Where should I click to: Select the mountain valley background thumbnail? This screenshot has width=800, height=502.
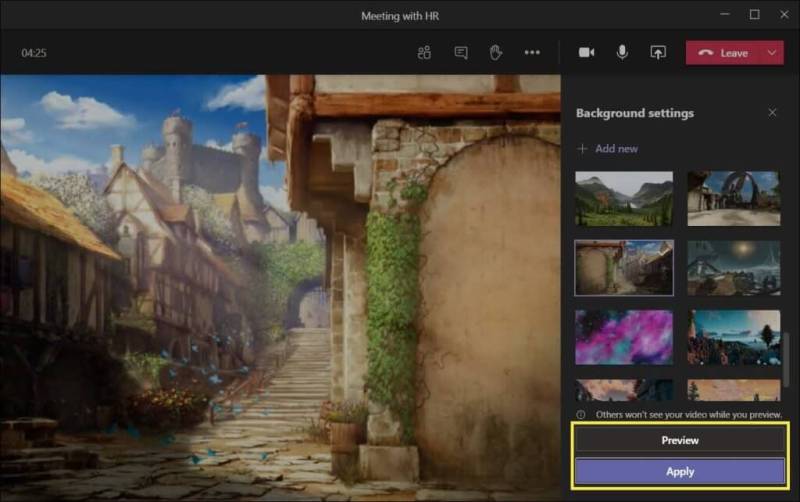[624, 198]
